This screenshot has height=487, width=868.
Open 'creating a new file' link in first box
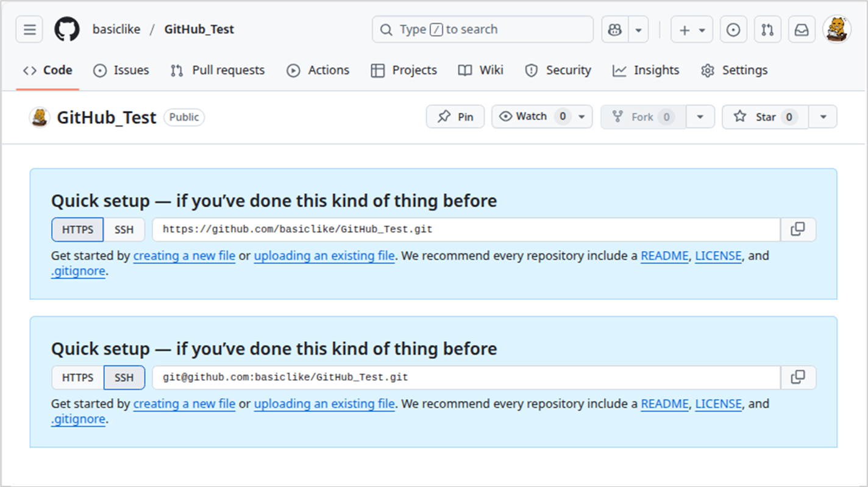[184, 256]
